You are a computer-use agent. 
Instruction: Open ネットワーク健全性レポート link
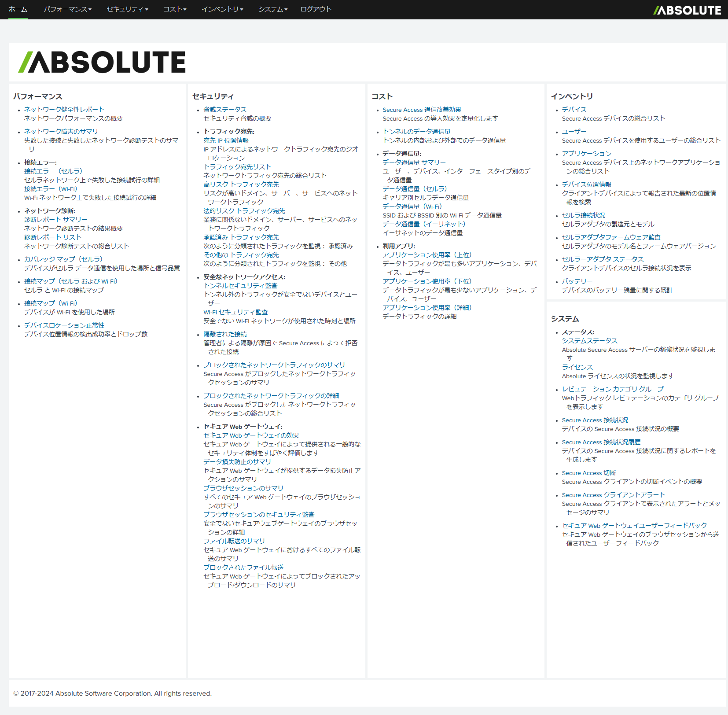(64, 110)
